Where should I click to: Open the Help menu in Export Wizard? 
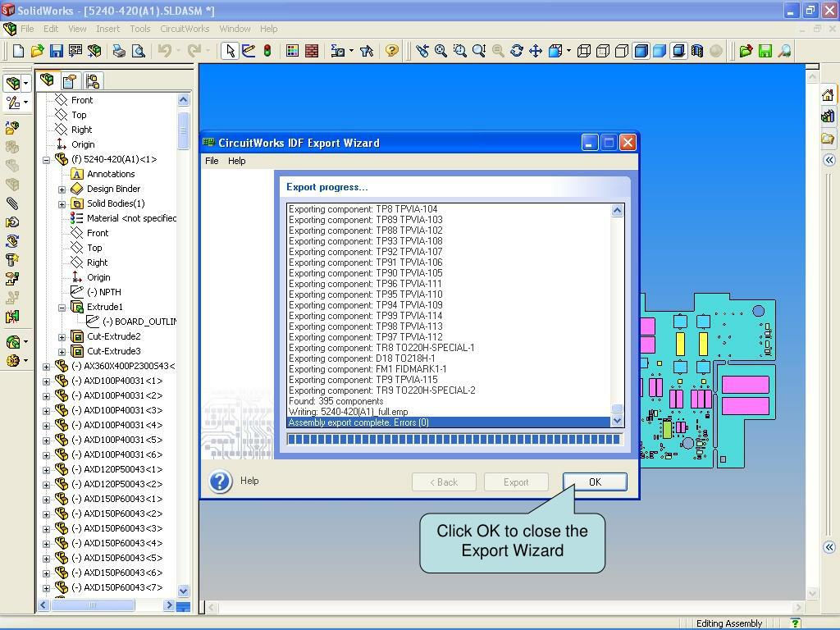(237, 161)
